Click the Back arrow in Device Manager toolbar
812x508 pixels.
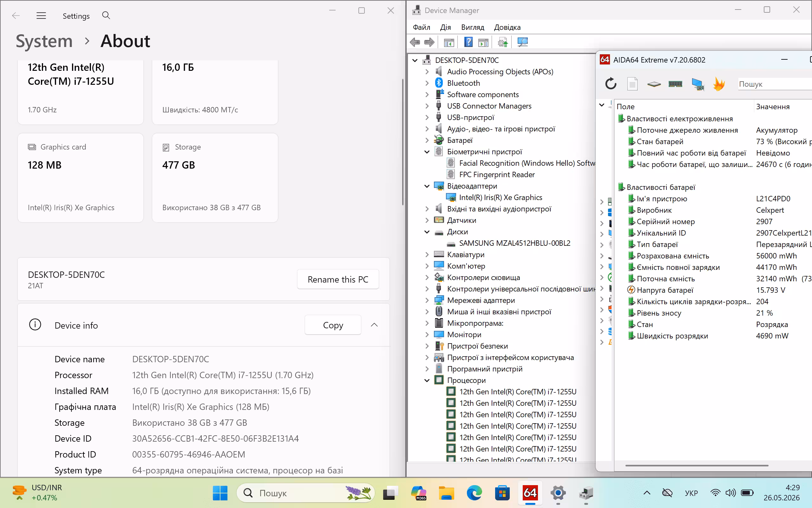[415, 42]
